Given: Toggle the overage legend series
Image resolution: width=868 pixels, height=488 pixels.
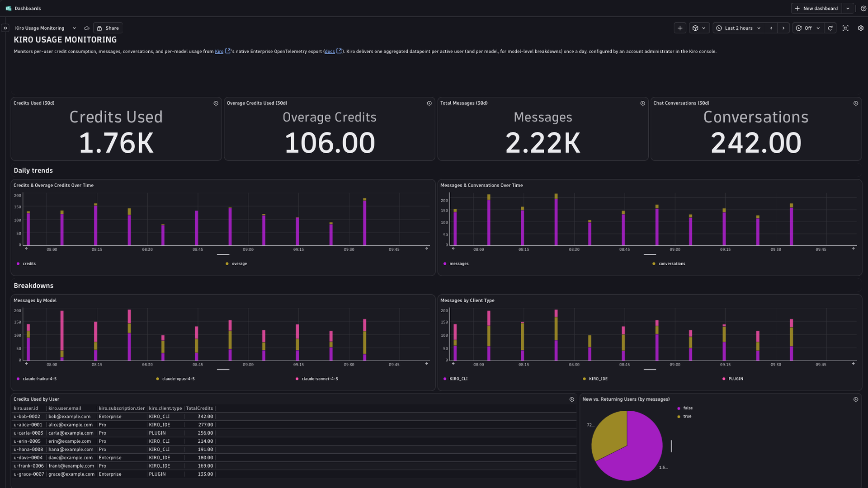Looking at the screenshot, I should [x=236, y=264].
